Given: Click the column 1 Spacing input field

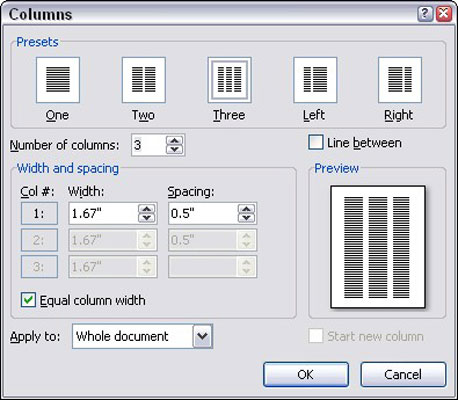Looking at the screenshot, I should 203,213.
